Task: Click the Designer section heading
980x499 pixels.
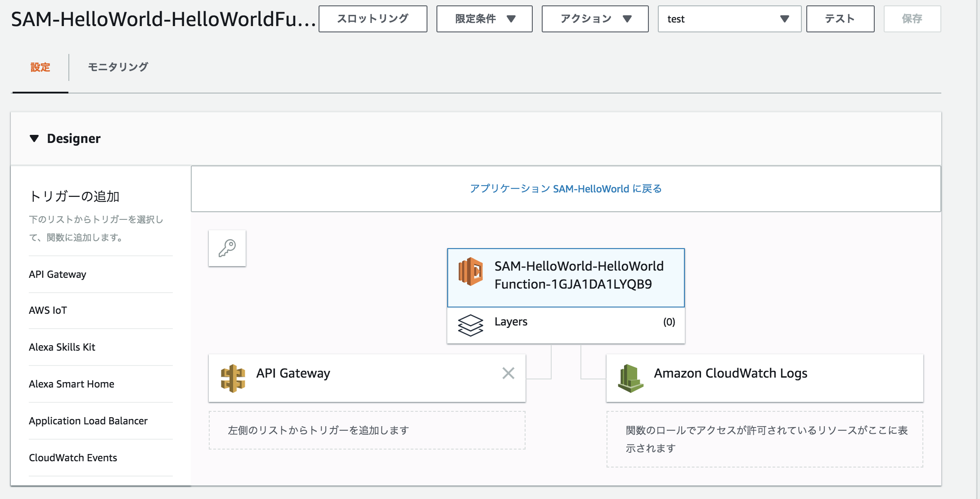Action: [74, 138]
